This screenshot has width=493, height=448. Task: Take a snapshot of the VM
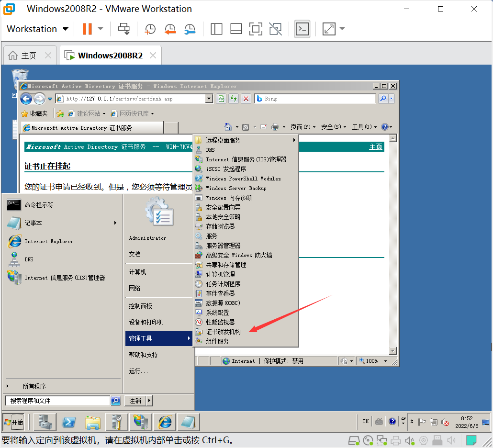click(x=150, y=29)
